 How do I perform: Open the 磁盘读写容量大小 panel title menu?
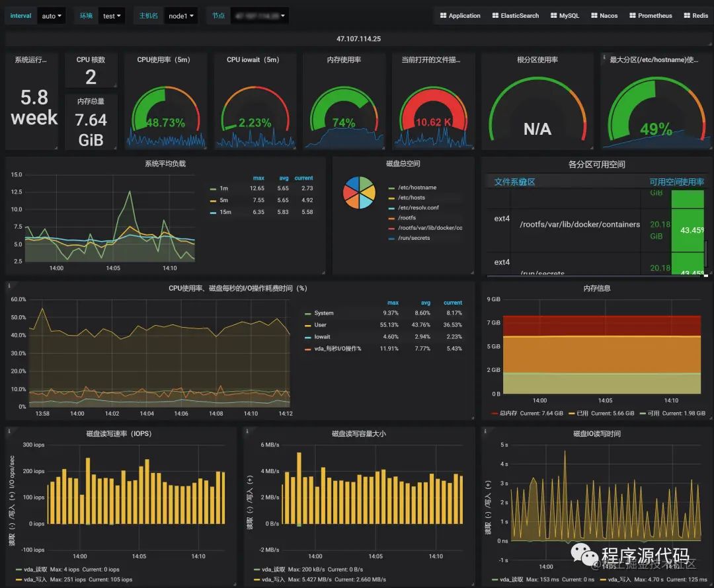click(x=359, y=433)
